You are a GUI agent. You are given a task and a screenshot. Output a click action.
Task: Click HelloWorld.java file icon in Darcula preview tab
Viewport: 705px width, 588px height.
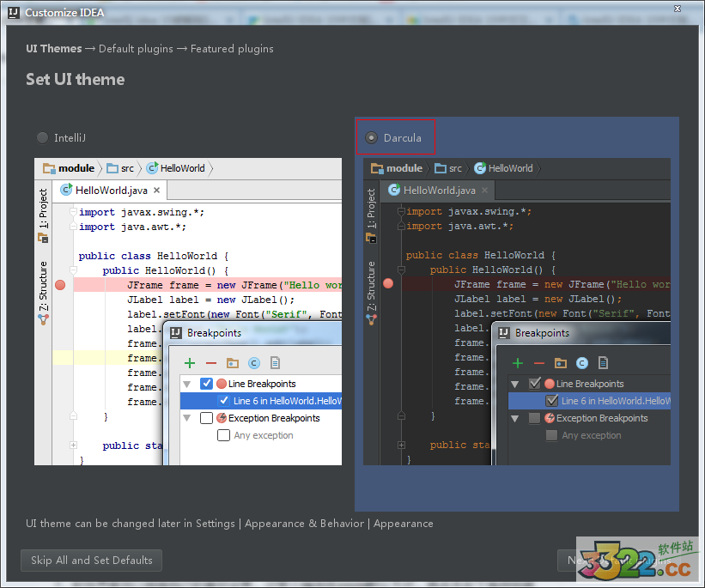tap(394, 190)
